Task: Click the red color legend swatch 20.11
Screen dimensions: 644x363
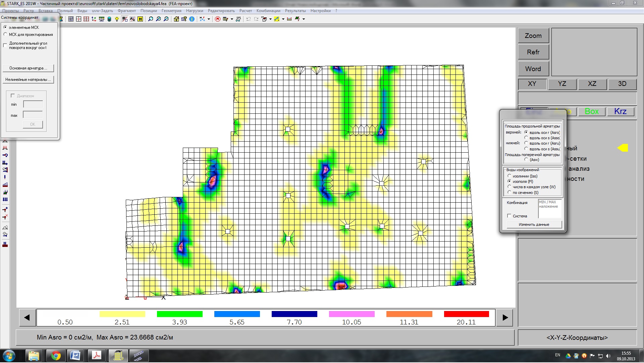Action: pyautogui.click(x=466, y=314)
